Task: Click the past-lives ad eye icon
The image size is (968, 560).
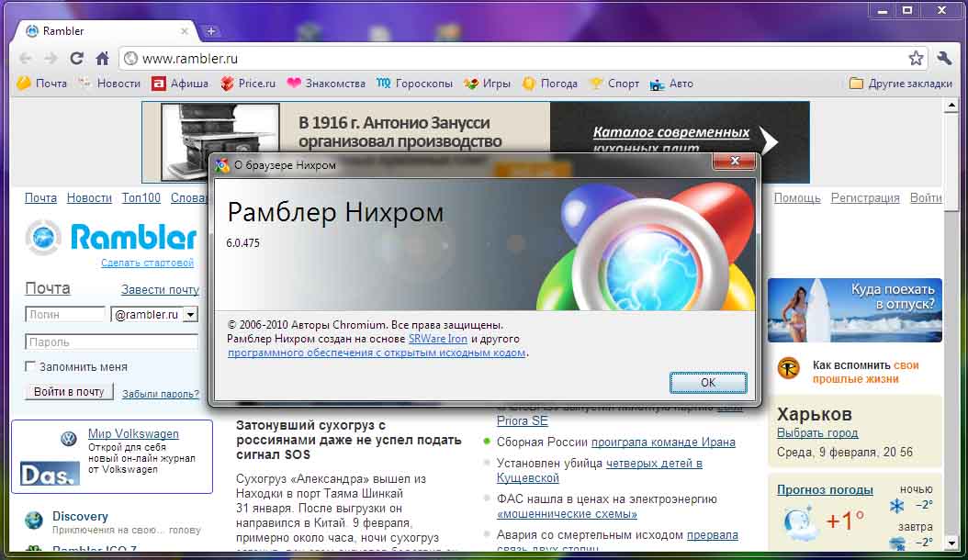Action: pyautogui.click(x=788, y=369)
